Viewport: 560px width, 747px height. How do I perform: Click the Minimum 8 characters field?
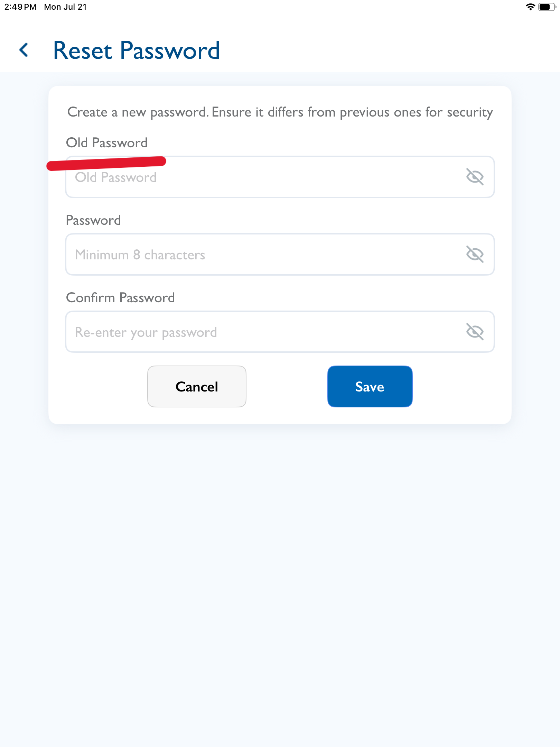pos(280,254)
